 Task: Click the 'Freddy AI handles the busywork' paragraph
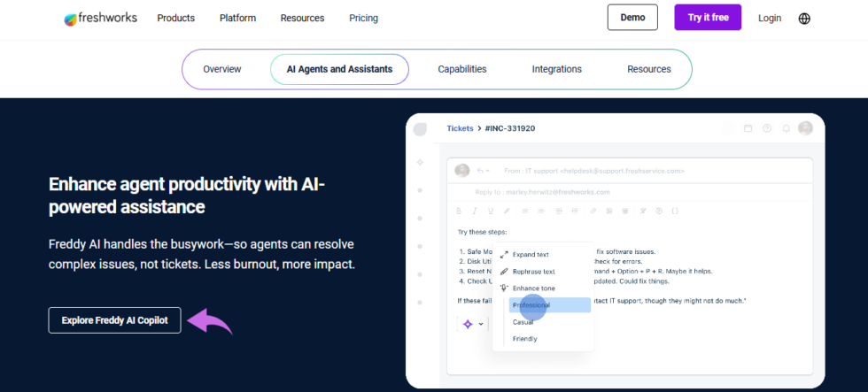(x=202, y=254)
